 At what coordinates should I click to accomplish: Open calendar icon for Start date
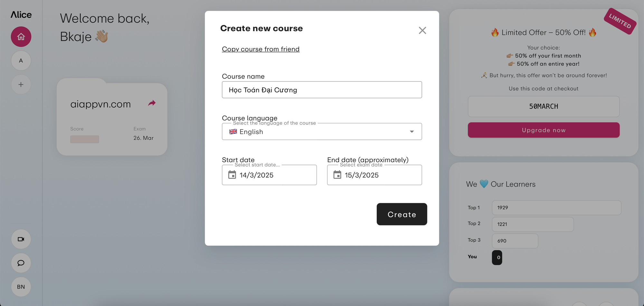[x=232, y=175]
